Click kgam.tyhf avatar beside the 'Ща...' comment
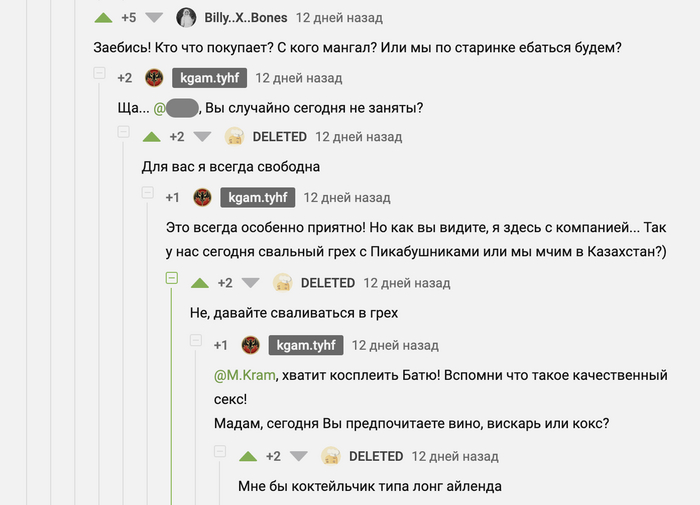700x505 pixels. (154, 77)
